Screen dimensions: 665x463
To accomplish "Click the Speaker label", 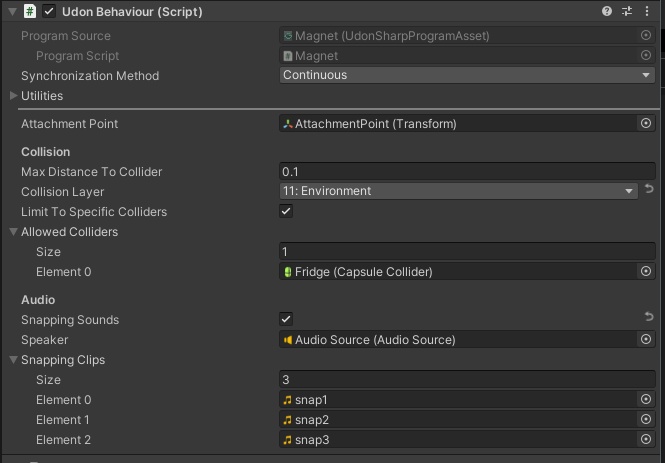I will [45, 340].
